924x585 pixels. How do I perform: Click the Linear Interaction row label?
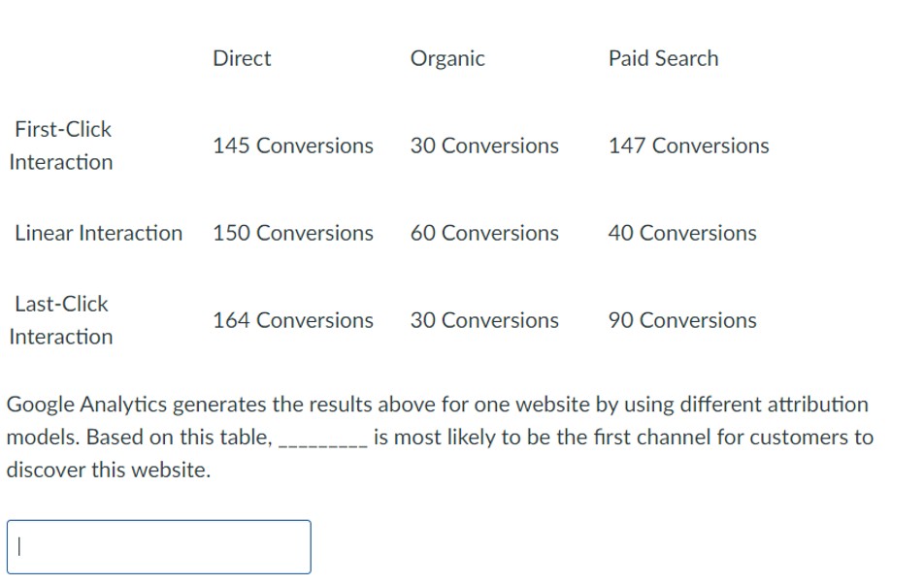pyautogui.click(x=98, y=233)
